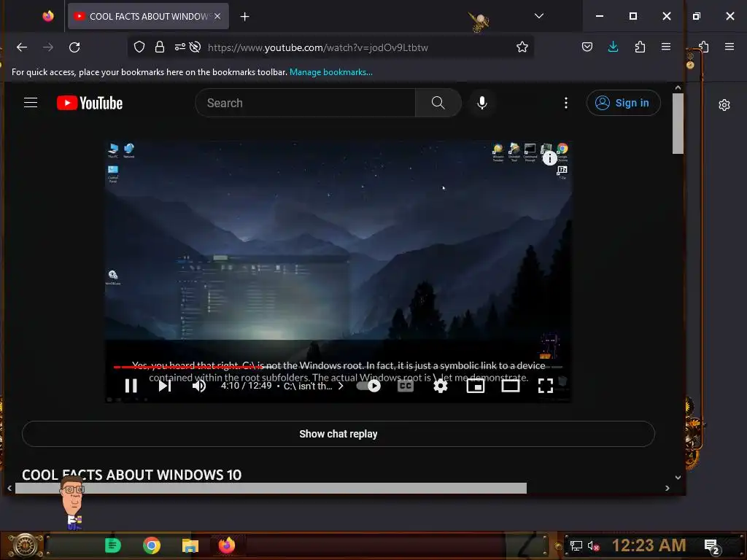Select the COOL FACTS ABOUT WINDOWS tab
The height and width of the screenshot is (560, 747).
[148, 16]
